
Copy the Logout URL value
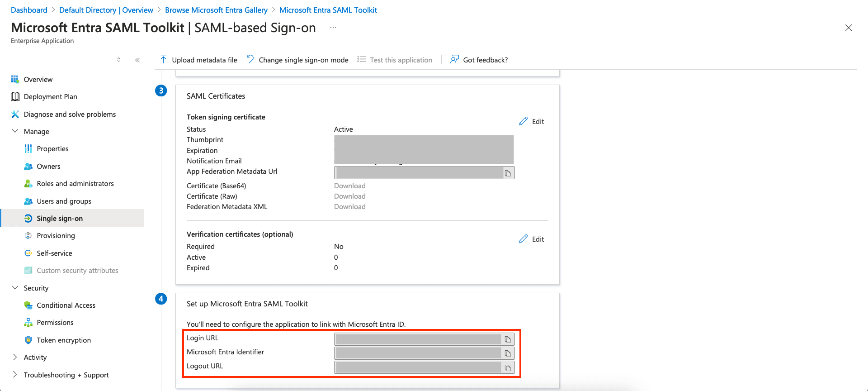(x=508, y=367)
